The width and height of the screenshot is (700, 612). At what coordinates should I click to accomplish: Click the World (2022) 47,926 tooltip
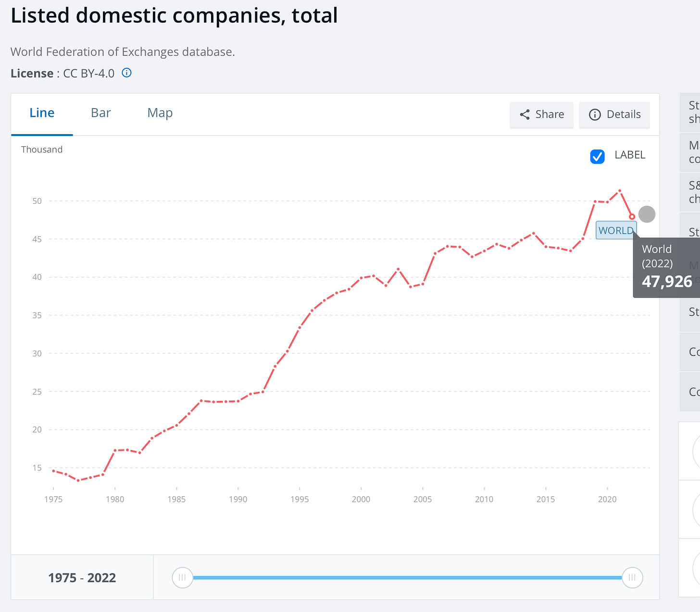point(666,266)
